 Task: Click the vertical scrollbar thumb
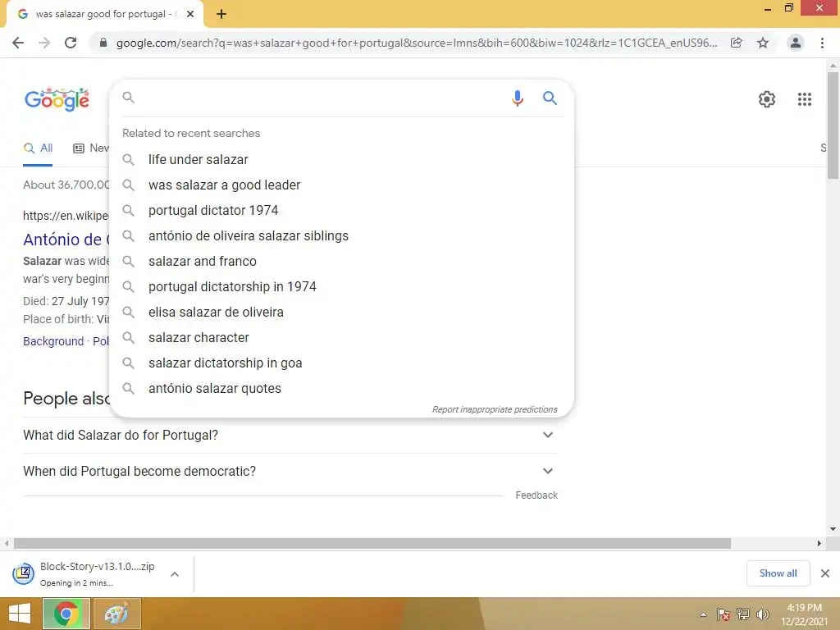(x=833, y=126)
